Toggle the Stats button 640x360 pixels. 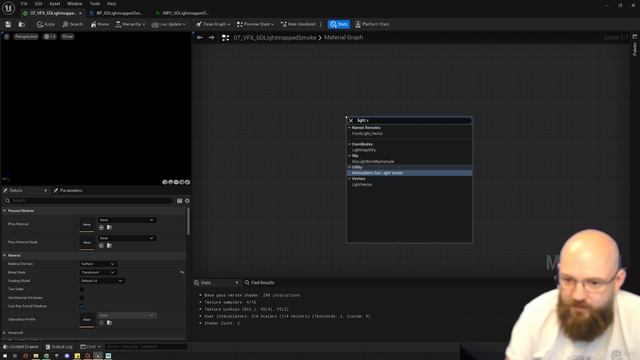[339, 24]
